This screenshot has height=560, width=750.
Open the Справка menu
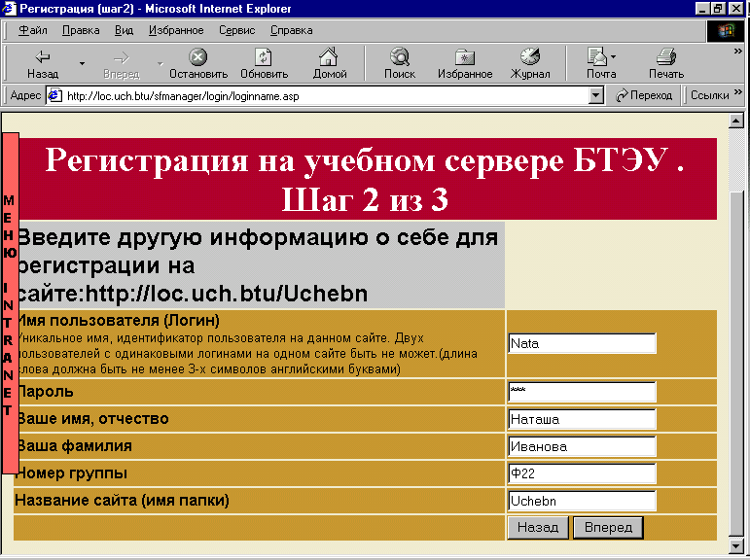291,30
